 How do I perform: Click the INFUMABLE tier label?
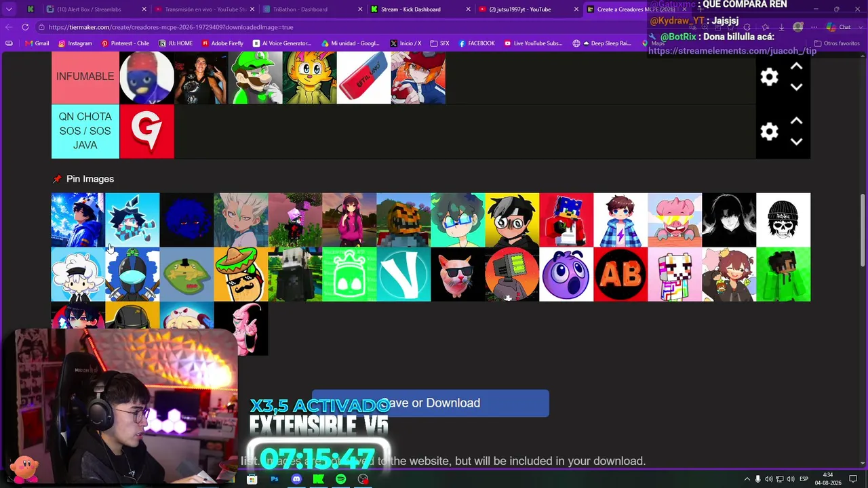[85, 77]
